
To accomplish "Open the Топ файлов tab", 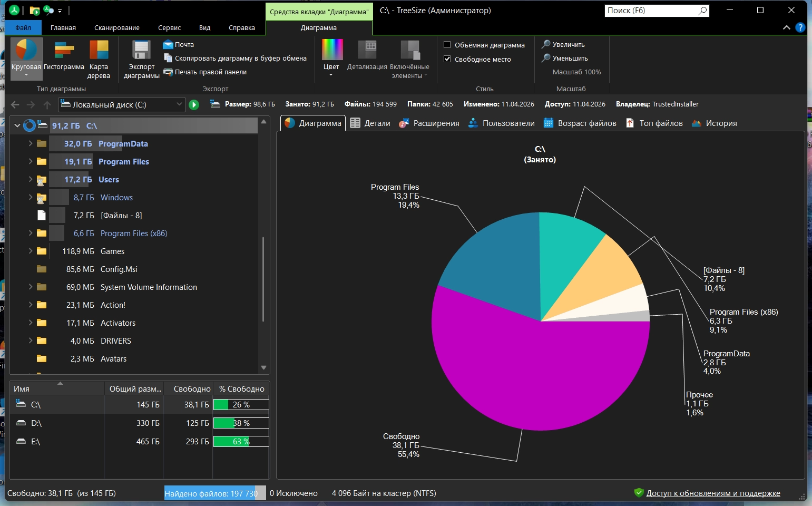I will coord(654,123).
